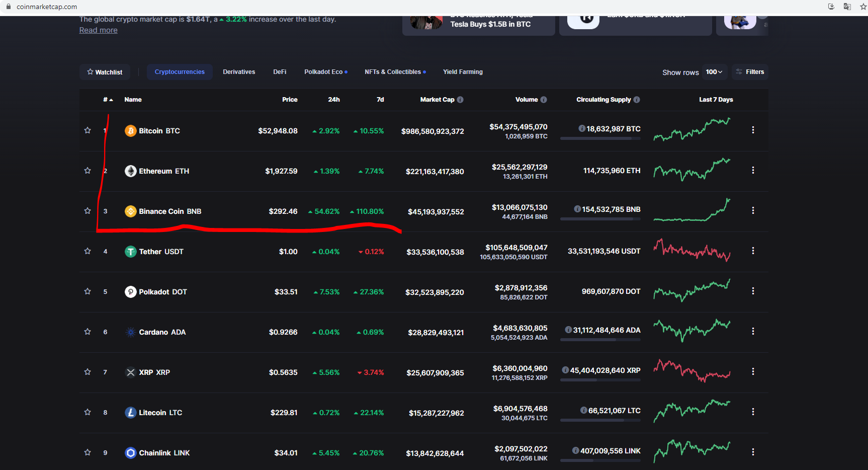Image resolution: width=868 pixels, height=470 pixels.
Task: Open Tesla Buys $1.5B in BTC card
Action: 479,25
